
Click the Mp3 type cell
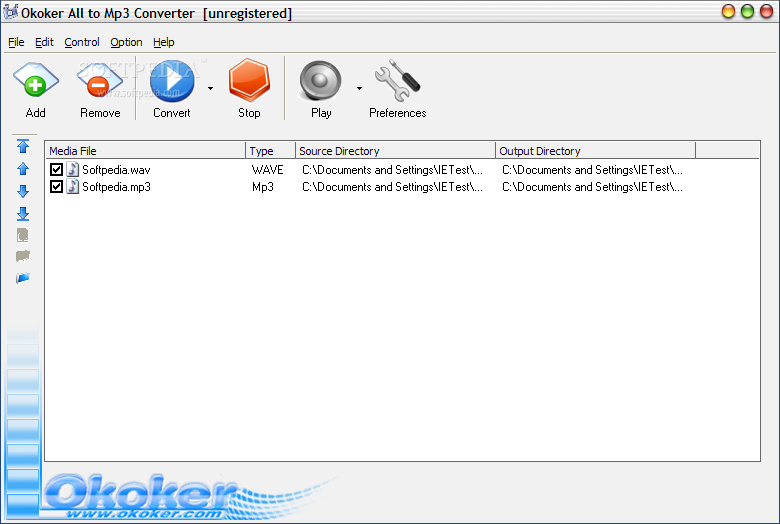click(263, 187)
